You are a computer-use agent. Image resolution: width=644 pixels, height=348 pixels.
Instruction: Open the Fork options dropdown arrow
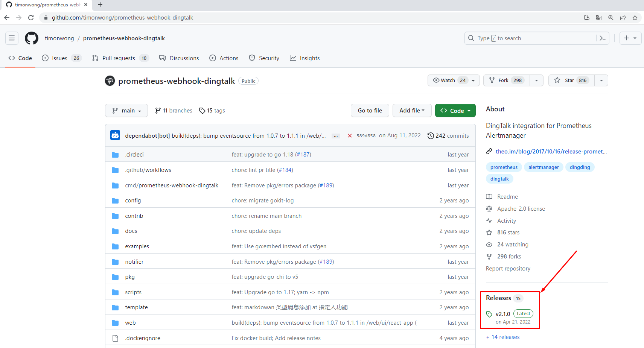(536, 81)
